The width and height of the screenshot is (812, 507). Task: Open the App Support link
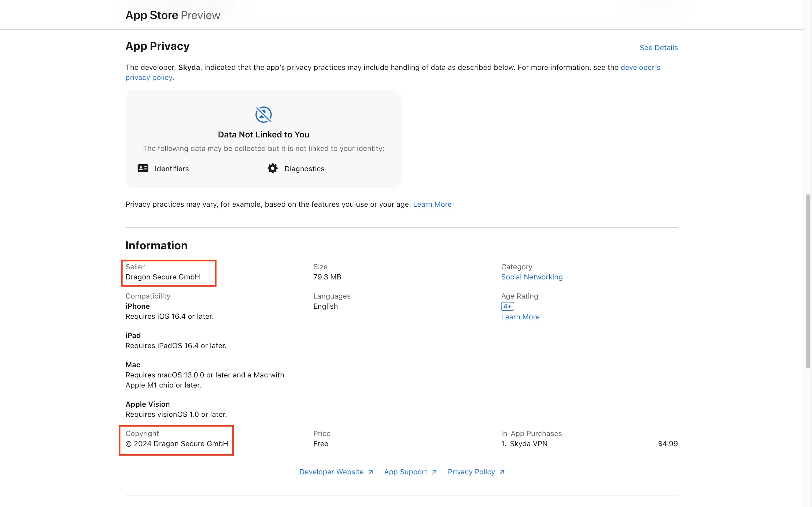point(405,472)
